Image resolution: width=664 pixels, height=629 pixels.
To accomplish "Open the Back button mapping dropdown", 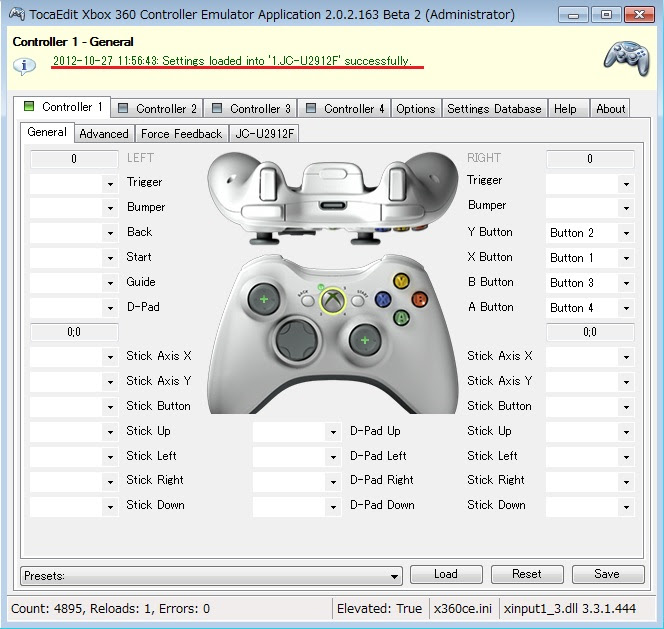I will point(74,233).
